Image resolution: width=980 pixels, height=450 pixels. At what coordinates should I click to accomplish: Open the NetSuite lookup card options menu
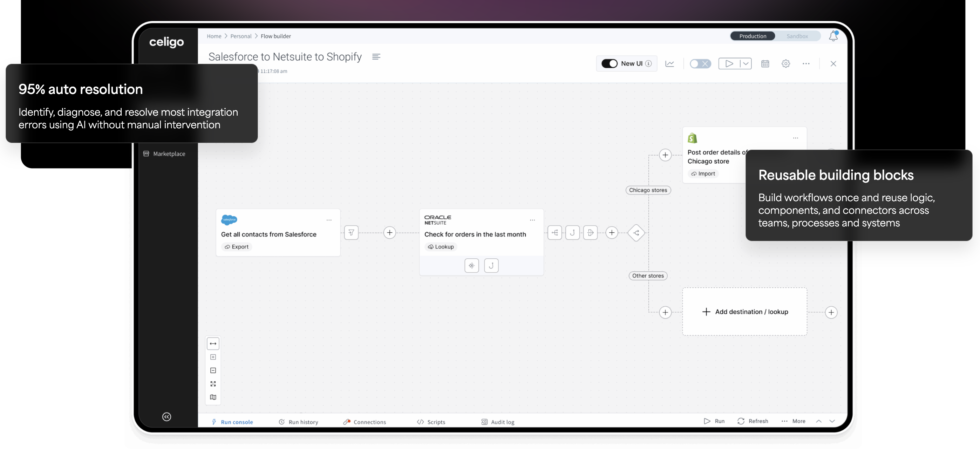[532, 220]
